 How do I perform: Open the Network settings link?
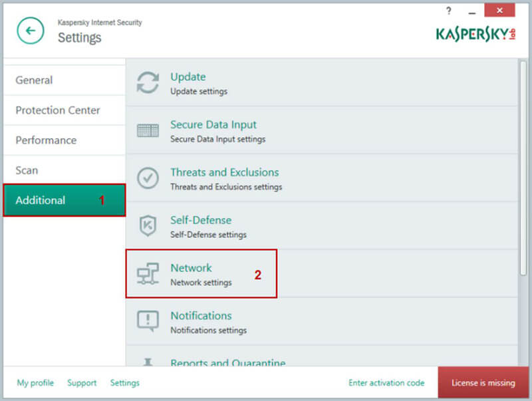[x=191, y=268]
